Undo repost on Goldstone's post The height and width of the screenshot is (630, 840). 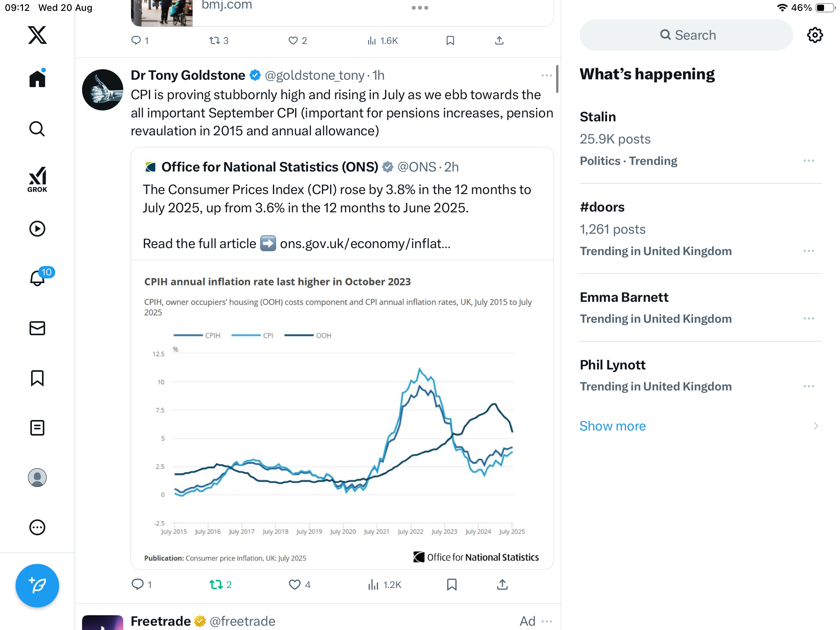[216, 584]
